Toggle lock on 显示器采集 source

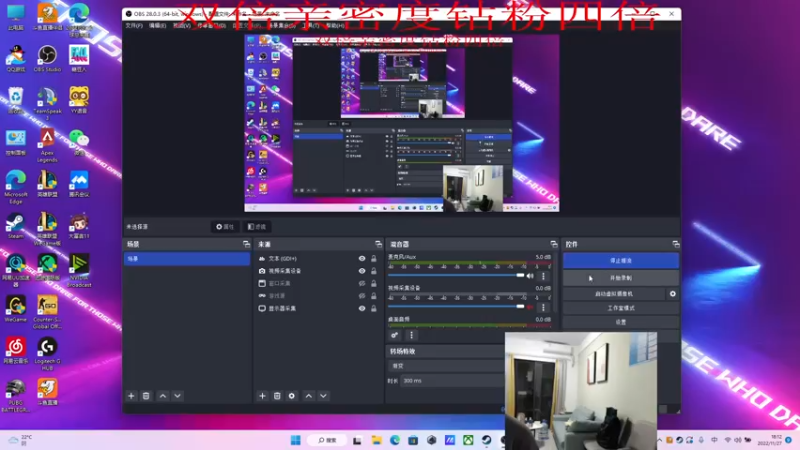click(x=373, y=309)
